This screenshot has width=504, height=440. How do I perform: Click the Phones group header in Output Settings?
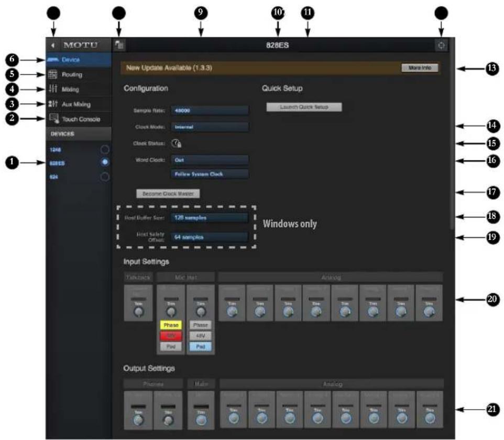[153, 384]
